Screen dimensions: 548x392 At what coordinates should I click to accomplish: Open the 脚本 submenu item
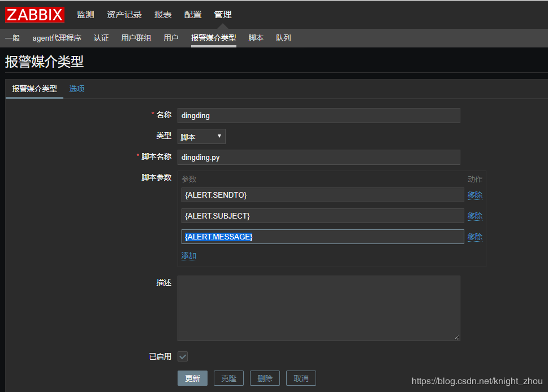[x=256, y=38]
